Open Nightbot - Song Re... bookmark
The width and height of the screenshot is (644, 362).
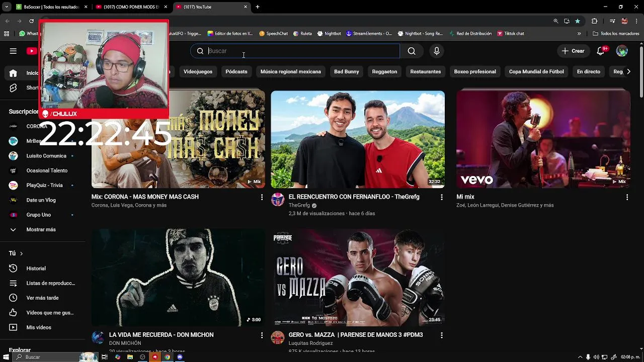pyautogui.click(x=420, y=34)
